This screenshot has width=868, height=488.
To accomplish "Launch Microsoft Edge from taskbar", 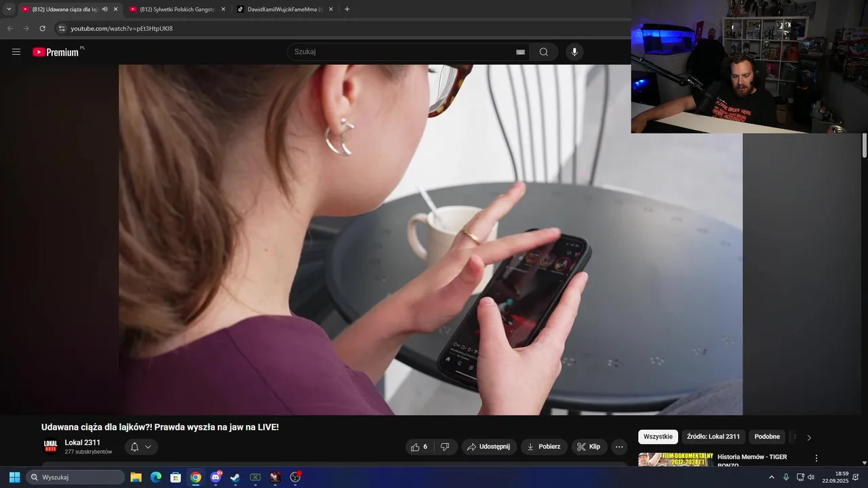I will 155,477.
